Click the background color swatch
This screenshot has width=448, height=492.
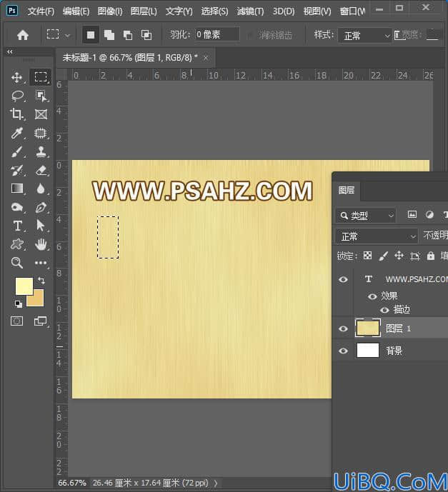click(37, 300)
